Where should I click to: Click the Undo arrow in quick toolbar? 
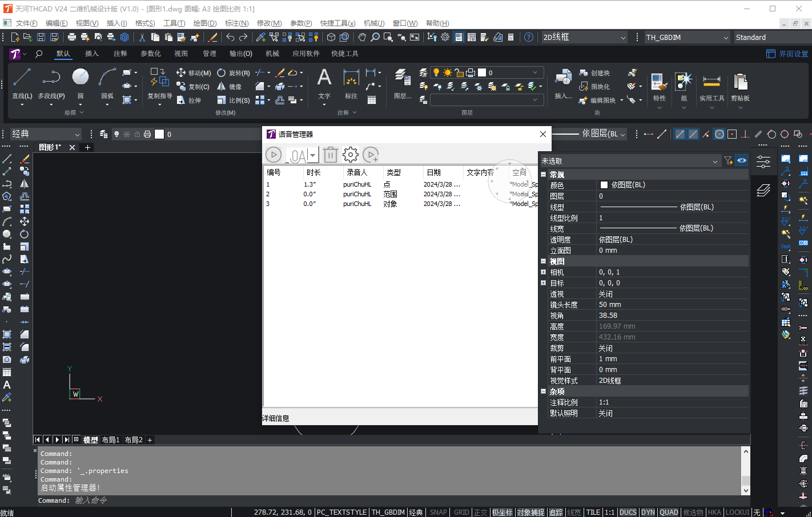pos(230,37)
